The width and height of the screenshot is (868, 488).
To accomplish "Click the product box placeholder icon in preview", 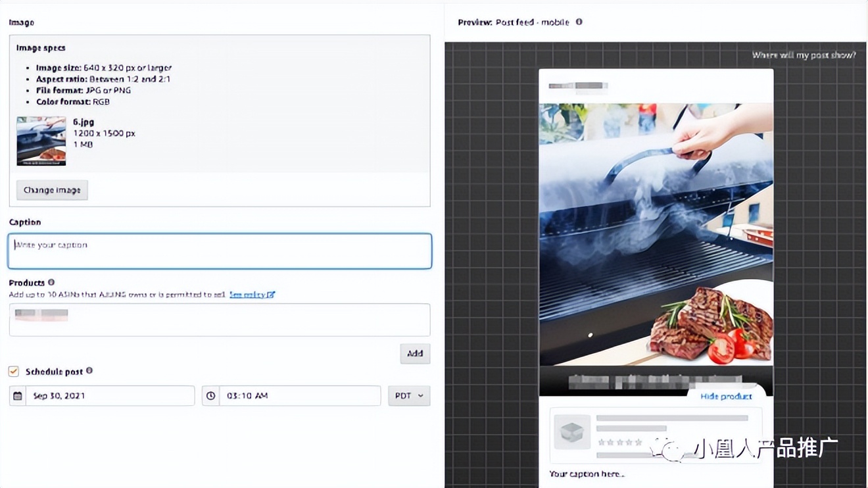I will coord(571,432).
